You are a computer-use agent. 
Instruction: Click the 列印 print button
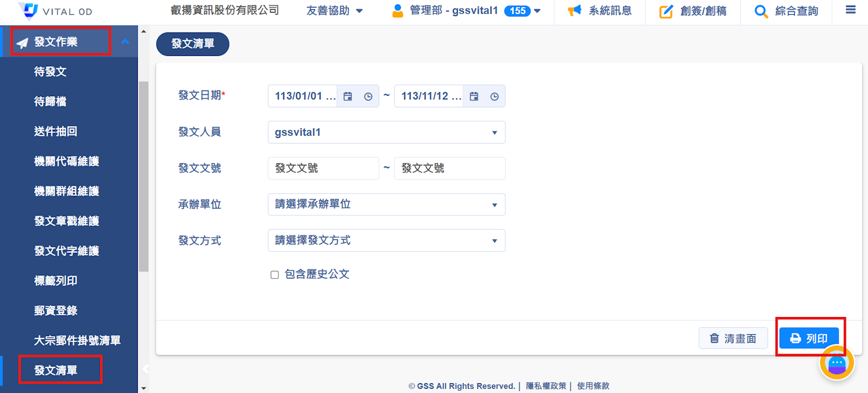(809, 338)
